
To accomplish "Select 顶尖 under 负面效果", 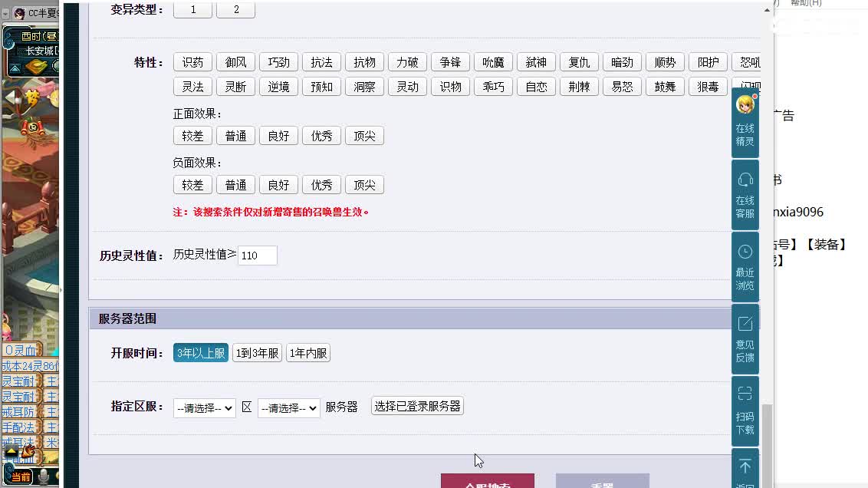I will [364, 184].
